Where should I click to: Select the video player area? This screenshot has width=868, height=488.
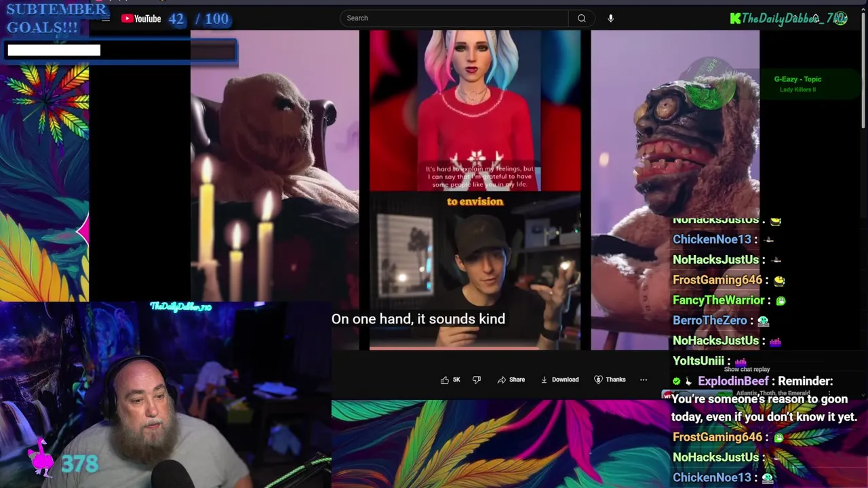coord(475,190)
